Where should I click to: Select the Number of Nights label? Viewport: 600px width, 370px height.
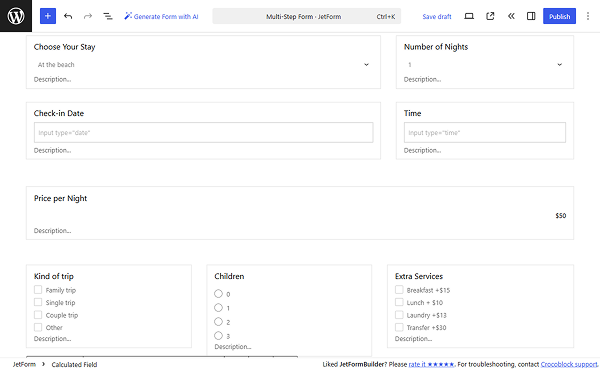[x=436, y=47]
